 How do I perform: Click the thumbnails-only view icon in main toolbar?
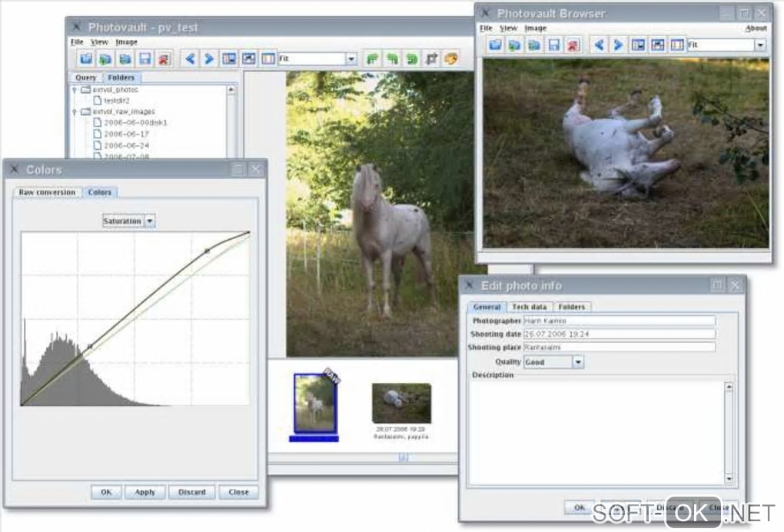tap(268, 59)
